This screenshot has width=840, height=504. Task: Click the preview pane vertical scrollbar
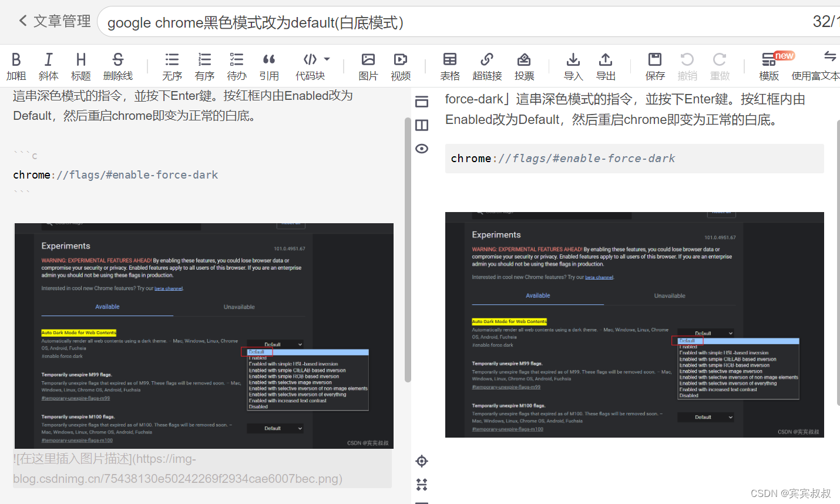click(x=838, y=263)
